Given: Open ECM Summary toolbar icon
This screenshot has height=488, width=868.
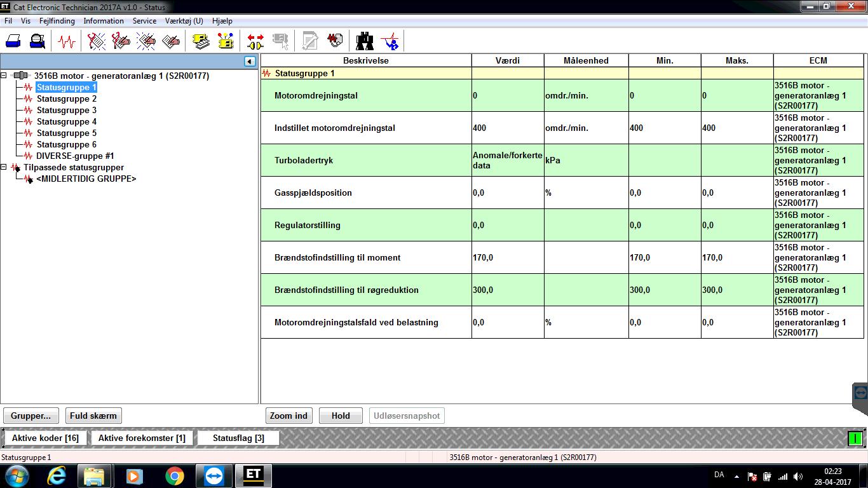Looking at the screenshot, I should [x=201, y=42].
